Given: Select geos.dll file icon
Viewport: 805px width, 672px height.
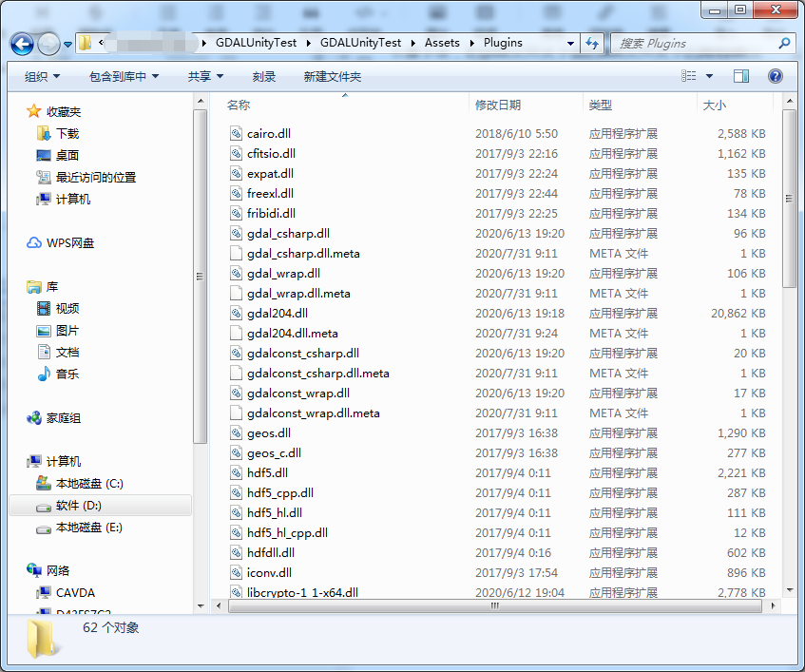Looking at the screenshot, I should click(236, 433).
